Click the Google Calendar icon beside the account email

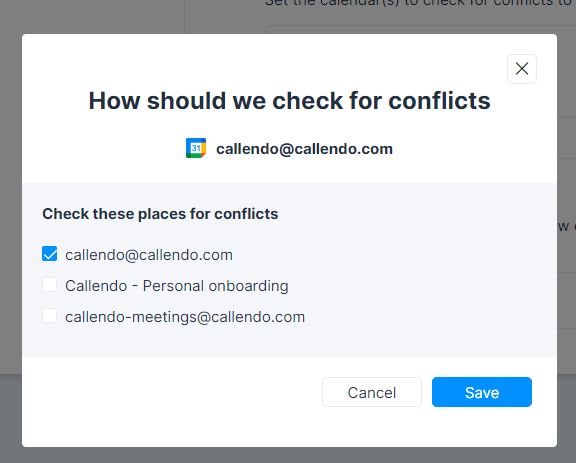pos(196,148)
